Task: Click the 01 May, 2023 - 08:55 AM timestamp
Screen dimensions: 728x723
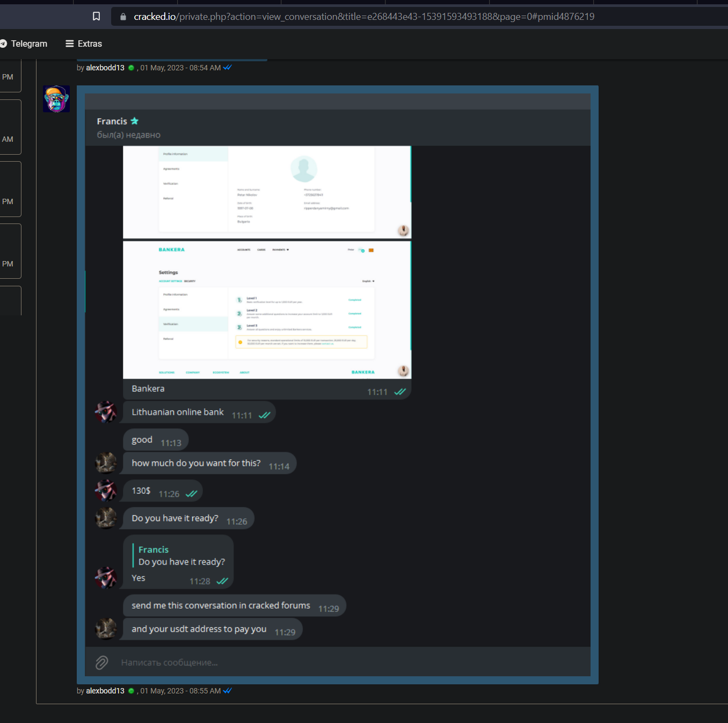Action: [180, 691]
